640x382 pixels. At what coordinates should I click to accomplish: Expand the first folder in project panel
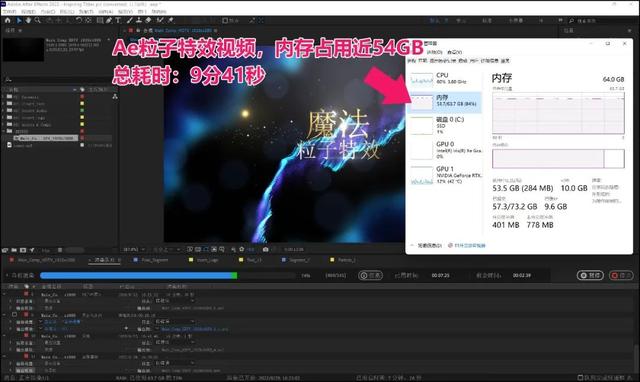[4, 97]
